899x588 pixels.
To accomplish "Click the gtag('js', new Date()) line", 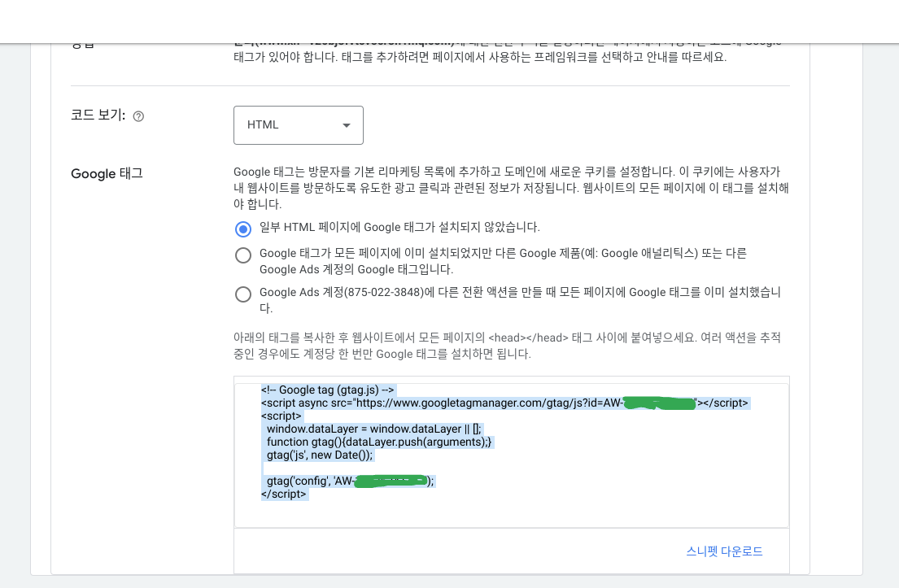I will (x=320, y=455).
